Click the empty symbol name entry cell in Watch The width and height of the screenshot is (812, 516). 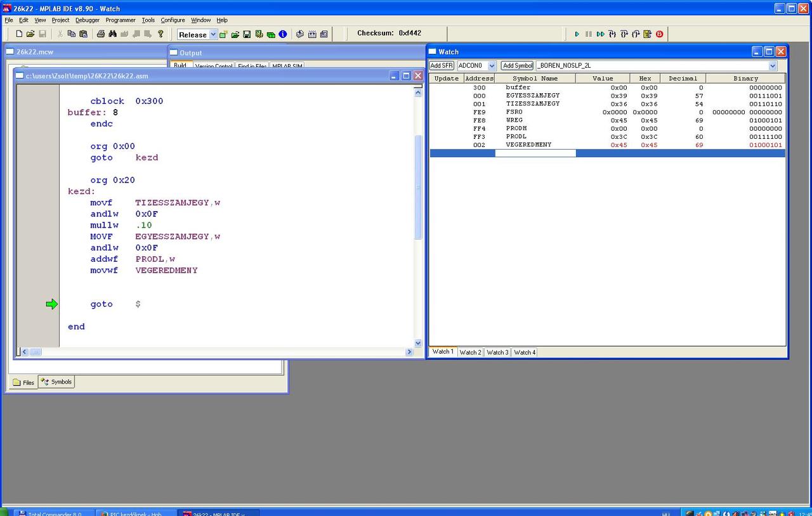tap(535, 153)
